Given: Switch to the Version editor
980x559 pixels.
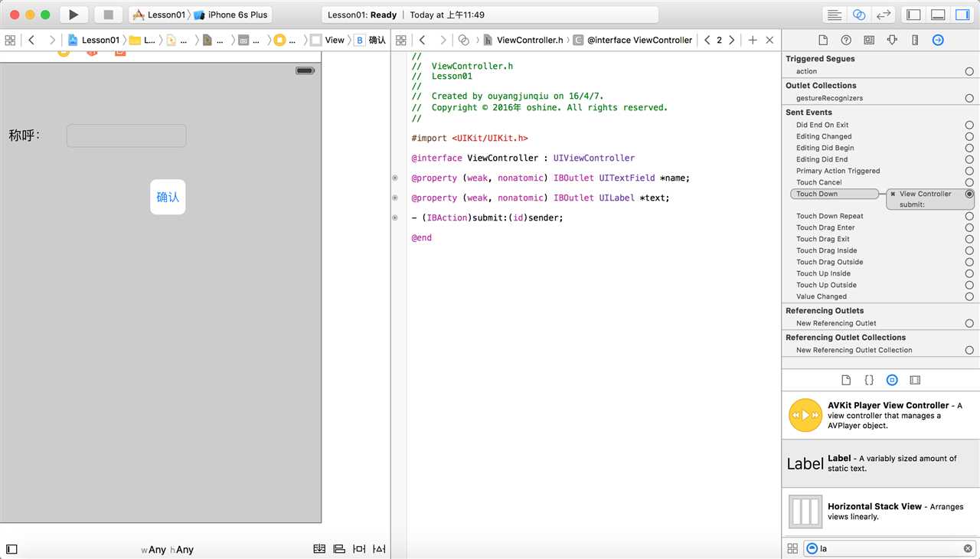Looking at the screenshot, I should (884, 15).
